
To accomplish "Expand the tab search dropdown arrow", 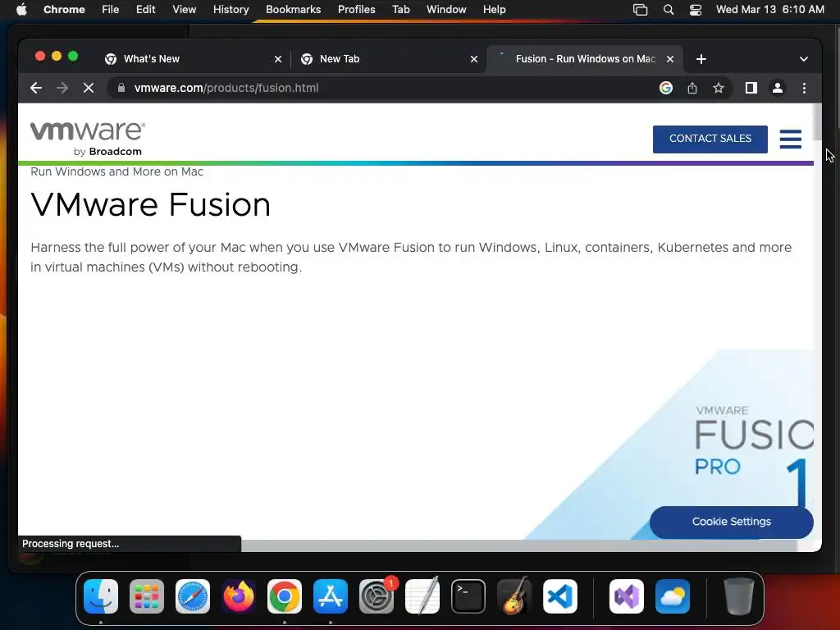I will (x=804, y=59).
